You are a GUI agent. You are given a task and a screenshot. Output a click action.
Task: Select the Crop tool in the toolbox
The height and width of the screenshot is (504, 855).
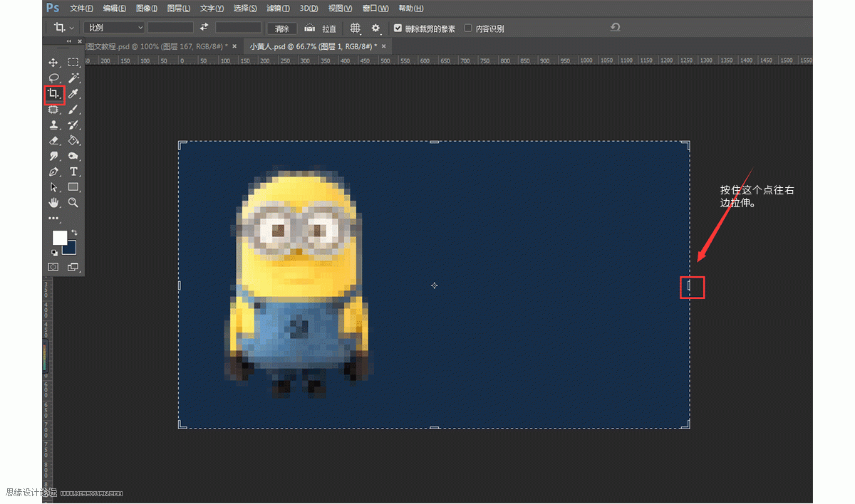[53, 94]
